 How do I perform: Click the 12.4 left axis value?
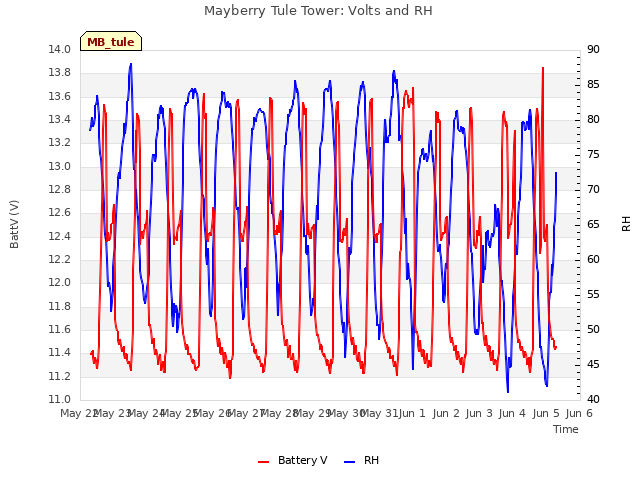[x=60, y=236]
